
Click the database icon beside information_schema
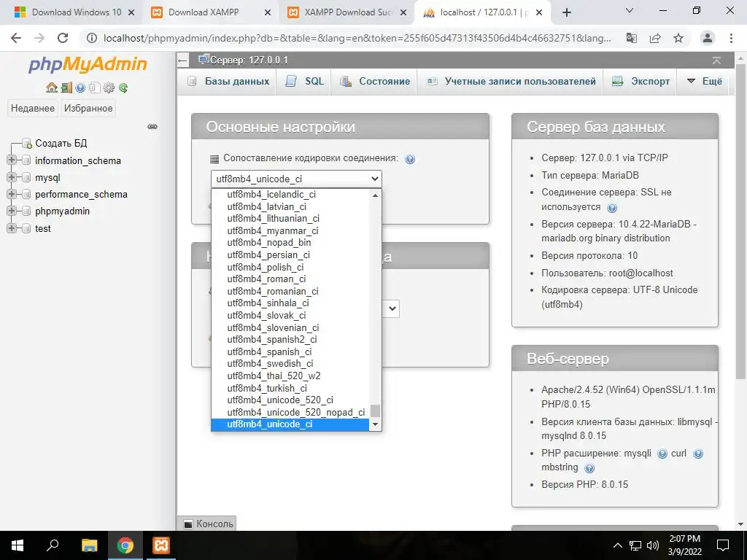[x=26, y=160]
